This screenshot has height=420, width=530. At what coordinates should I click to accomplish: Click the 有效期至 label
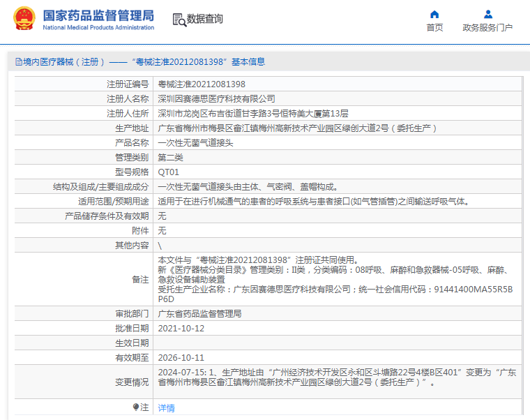pyautogui.click(x=132, y=358)
